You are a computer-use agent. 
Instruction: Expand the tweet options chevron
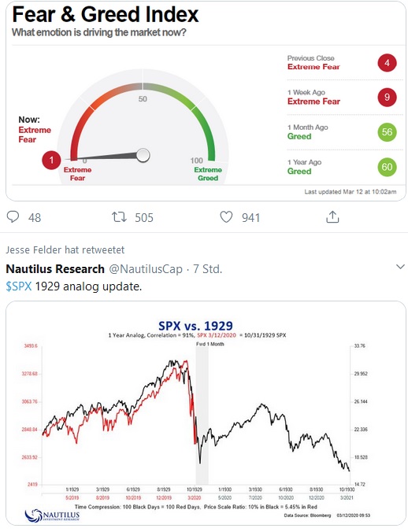(x=401, y=267)
